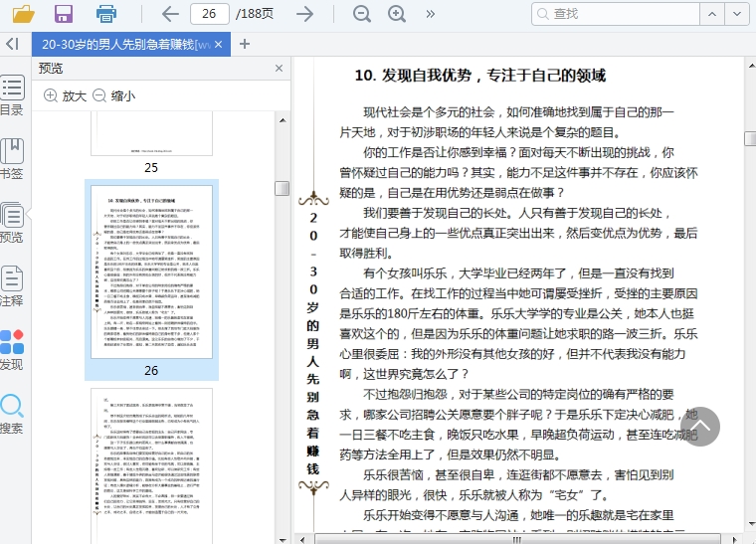This screenshot has height=544, width=756.
Task: Click the page number input field
Action: click(209, 14)
